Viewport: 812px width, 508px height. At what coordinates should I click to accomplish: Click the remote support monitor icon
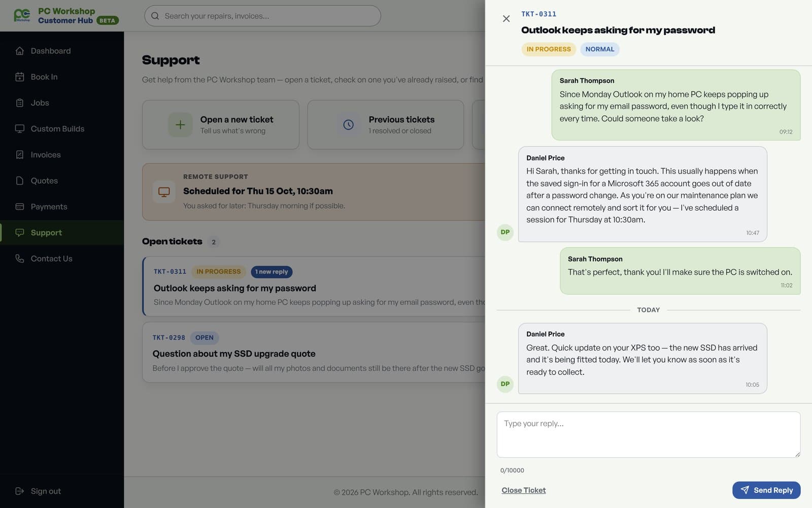pyautogui.click(x=164, y=192)
